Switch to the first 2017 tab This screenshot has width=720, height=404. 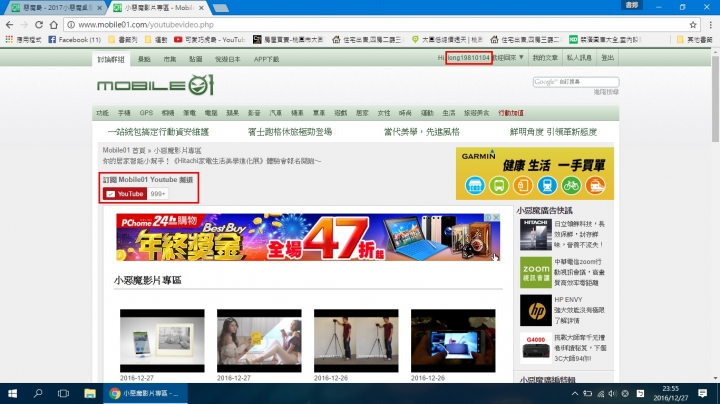(53, 8)
